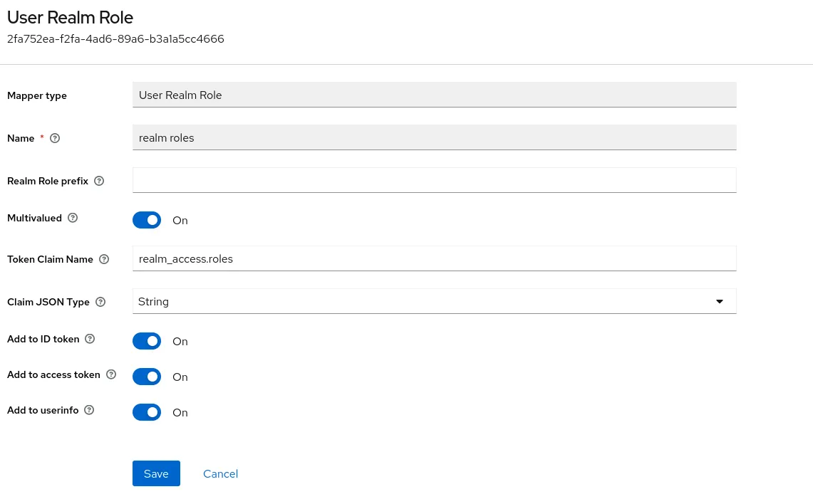Focus the Realm Role prefix field

click(x=434, y=180)
